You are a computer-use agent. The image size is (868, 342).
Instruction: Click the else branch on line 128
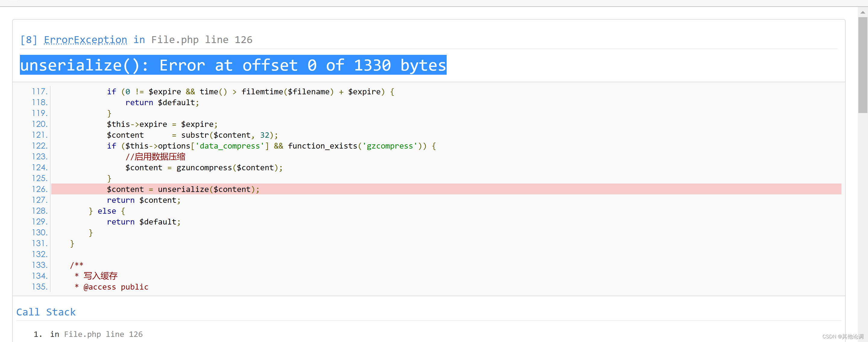click(107, 211)
